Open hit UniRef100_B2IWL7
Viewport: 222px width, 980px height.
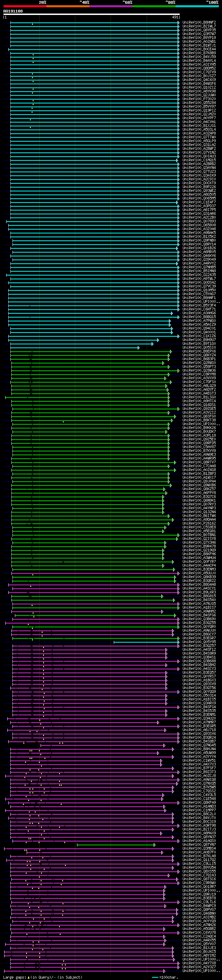199,26
